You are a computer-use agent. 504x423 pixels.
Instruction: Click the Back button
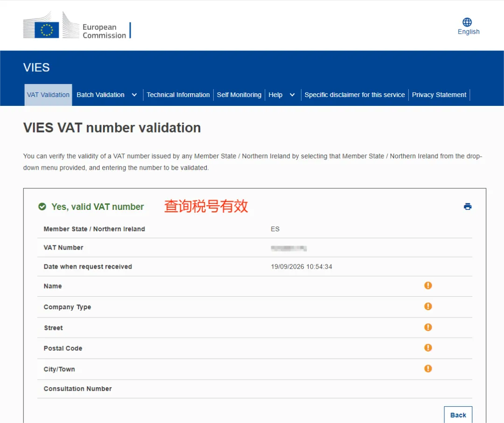(458, 415)
